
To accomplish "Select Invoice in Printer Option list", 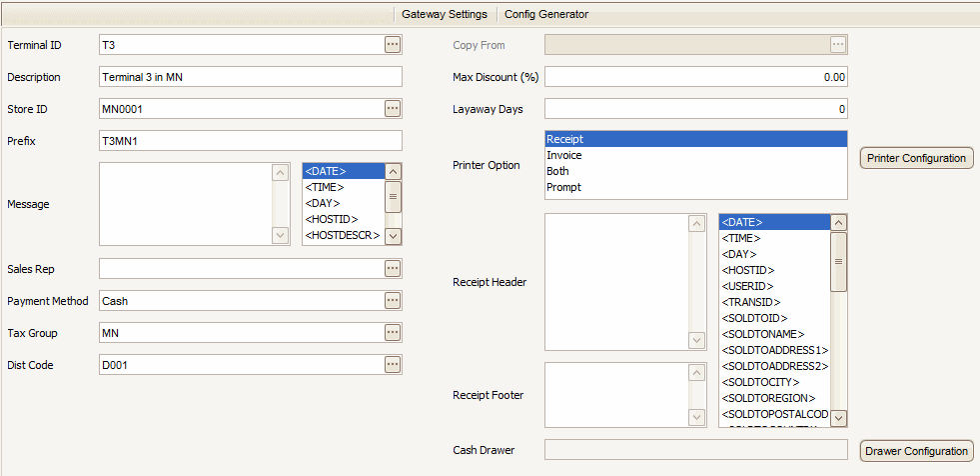I will click(564, 155).
